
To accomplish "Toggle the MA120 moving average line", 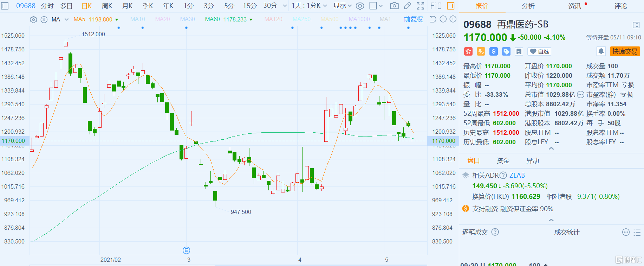I will tap(273, 19).
